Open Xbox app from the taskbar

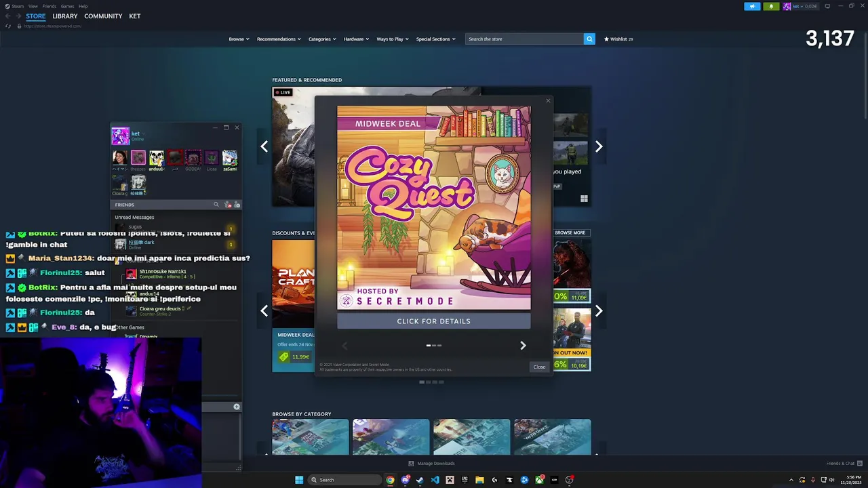coord(539,480)
